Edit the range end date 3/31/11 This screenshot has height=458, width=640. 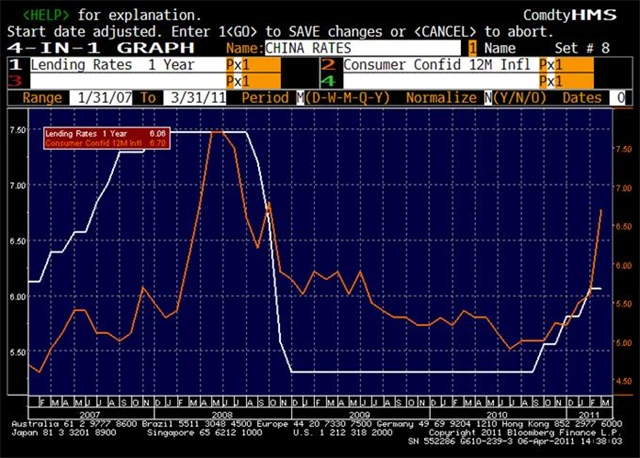click(195, 98)
